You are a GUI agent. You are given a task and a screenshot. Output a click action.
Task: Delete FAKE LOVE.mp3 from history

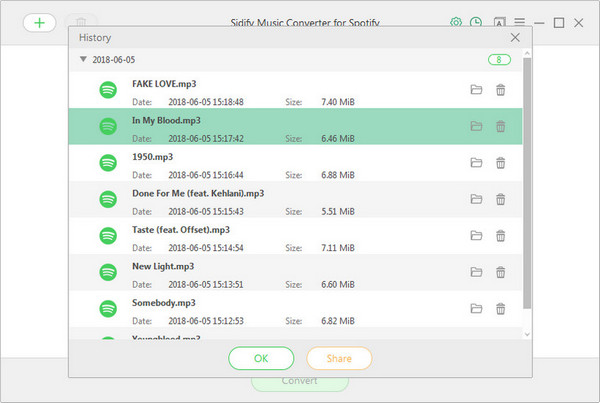(501, 90)
